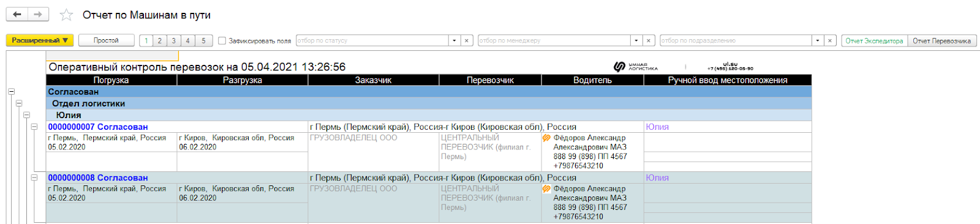Open order 0000000008 Согласован link
This screenshot has height=224, width=980.
[x=98, y=177]
